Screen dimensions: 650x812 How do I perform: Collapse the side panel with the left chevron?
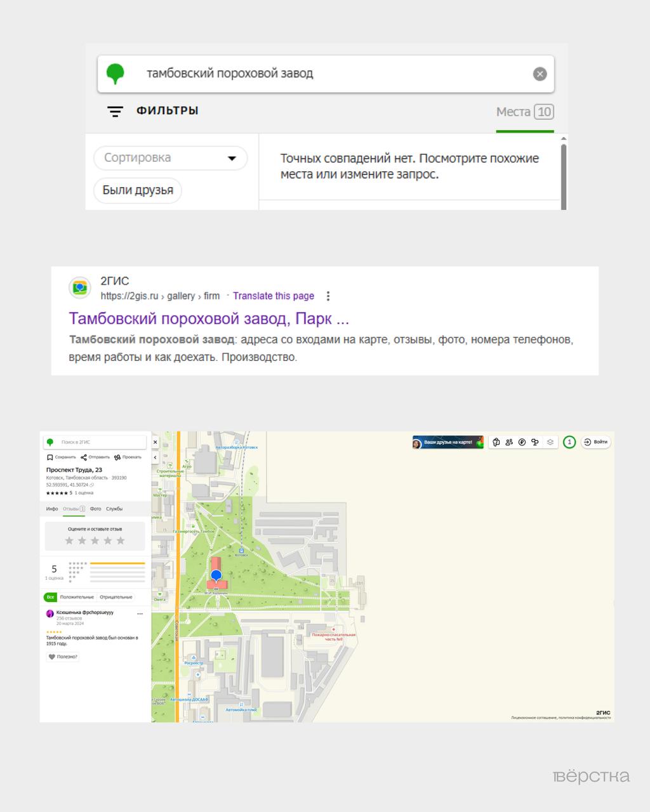point(156,457)
